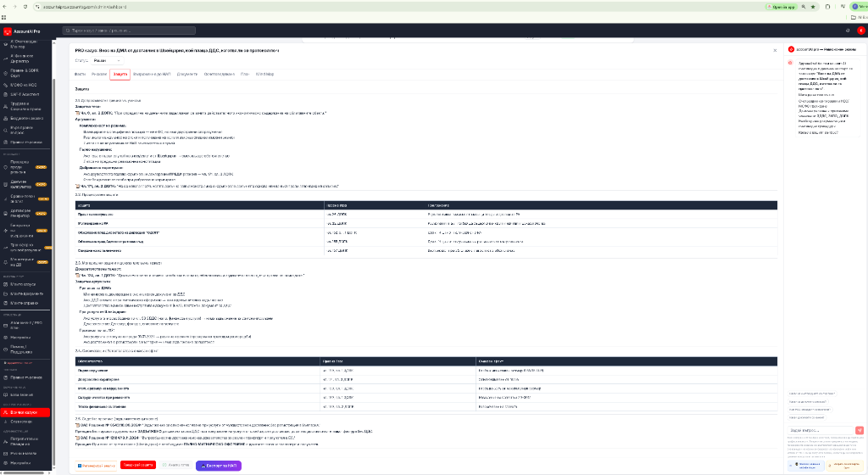
Task: Open the Chrome profile chip
Action: (x=860, y=7)
